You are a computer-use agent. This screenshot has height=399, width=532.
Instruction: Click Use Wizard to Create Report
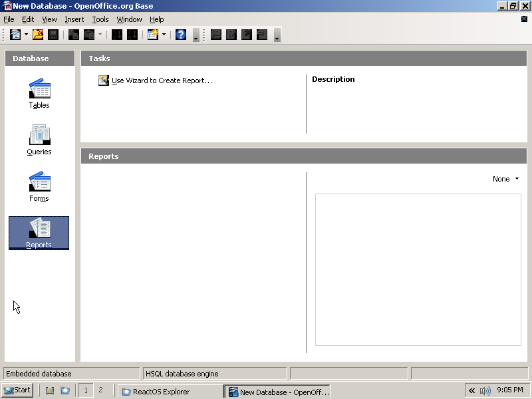pos(162,80)
